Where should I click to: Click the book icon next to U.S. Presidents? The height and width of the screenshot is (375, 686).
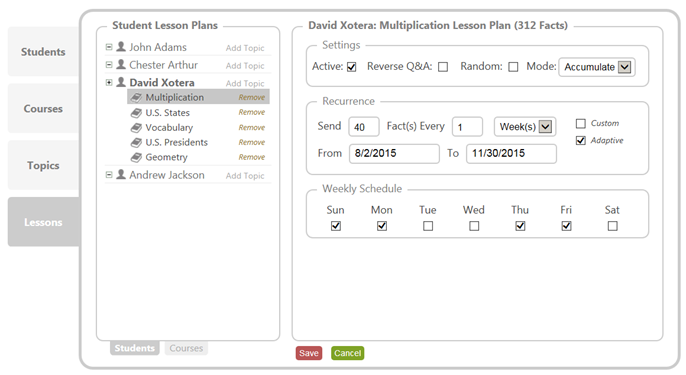tap(136, 142)
